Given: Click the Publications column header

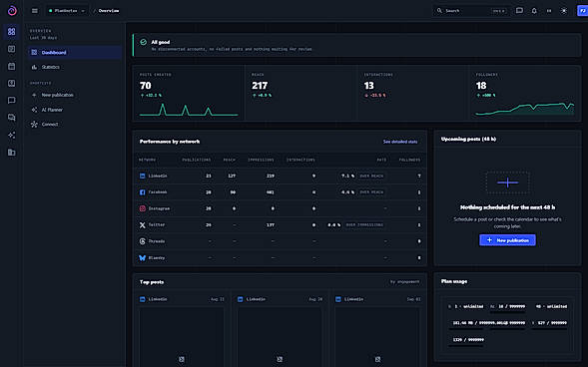Looking at the screenshot, I should (x=196, y=160).
